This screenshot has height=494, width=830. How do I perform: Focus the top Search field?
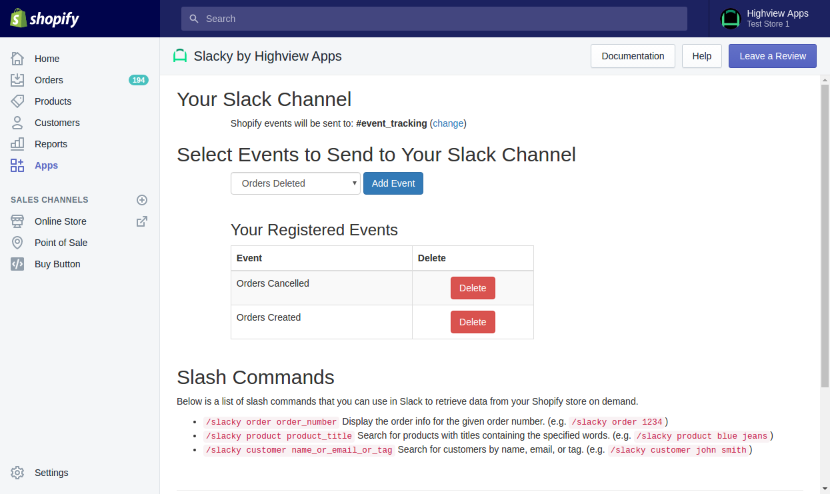pos(434,19)
